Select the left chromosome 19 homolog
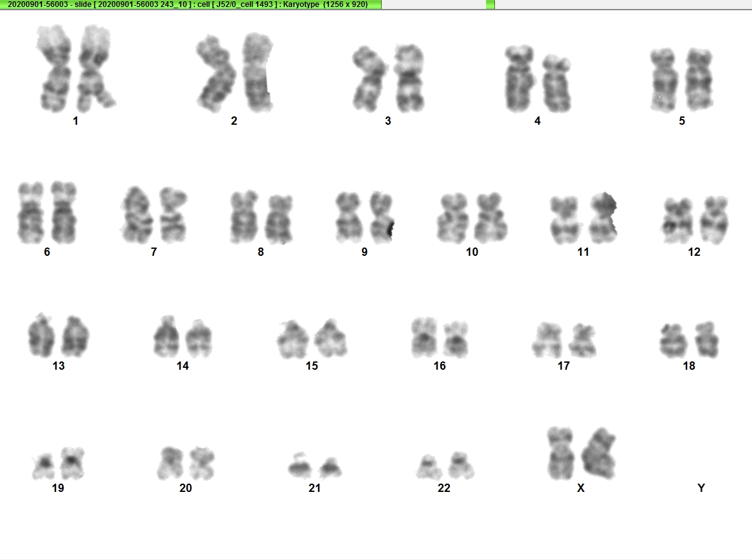The width and height of the screenshot is (752, 560). [x=45, y=466]
